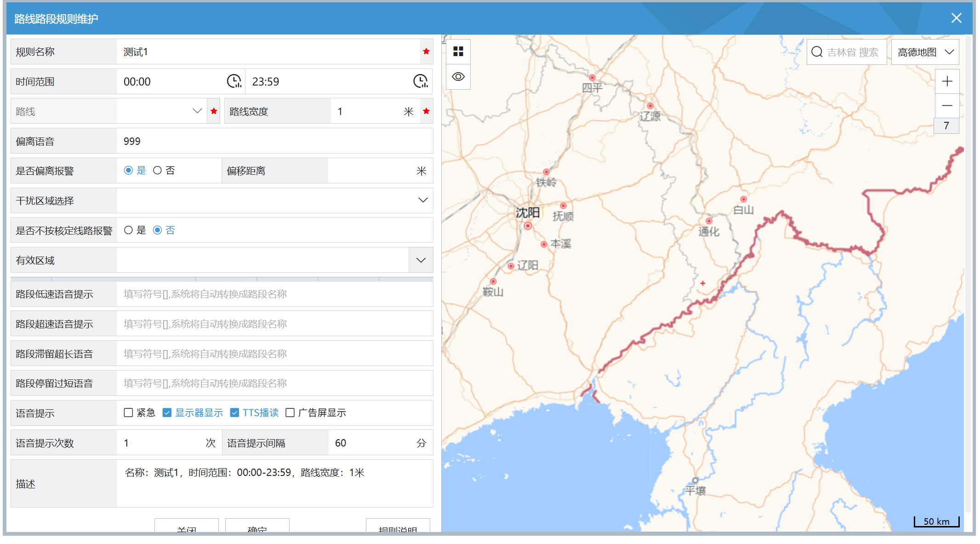Check the 广告屏显示 option
Viewport: 980px width, 544px height.
290,412
